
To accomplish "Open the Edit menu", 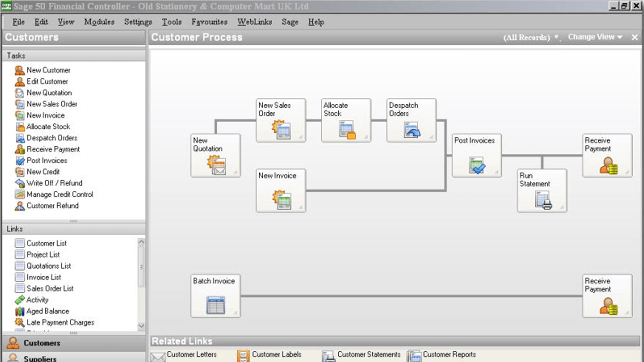I will [41, 22].
